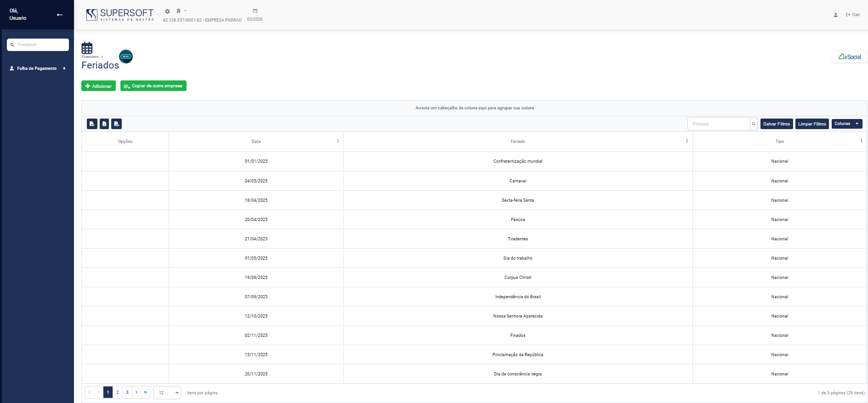The height and width of the screenshot is (403, 868).
Task: Open the items per page selector
Action: (x=167, y=393)
